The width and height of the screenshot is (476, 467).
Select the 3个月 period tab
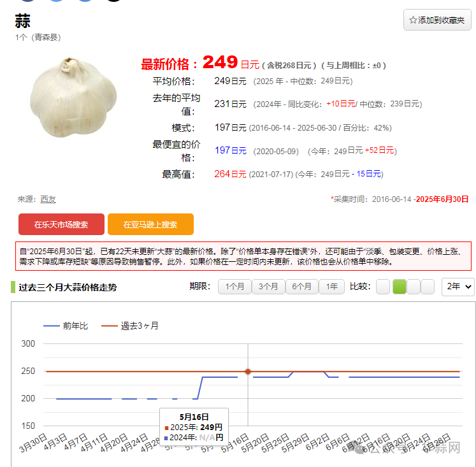pyautogui.click(x=268, y=287)
